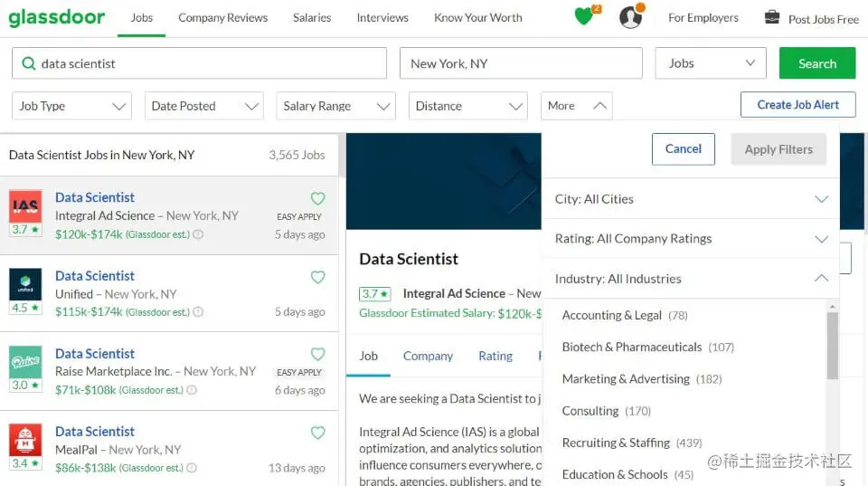Select Education & Schools industry
Viewport: 868px width, 486px height.
click(627, 475)
